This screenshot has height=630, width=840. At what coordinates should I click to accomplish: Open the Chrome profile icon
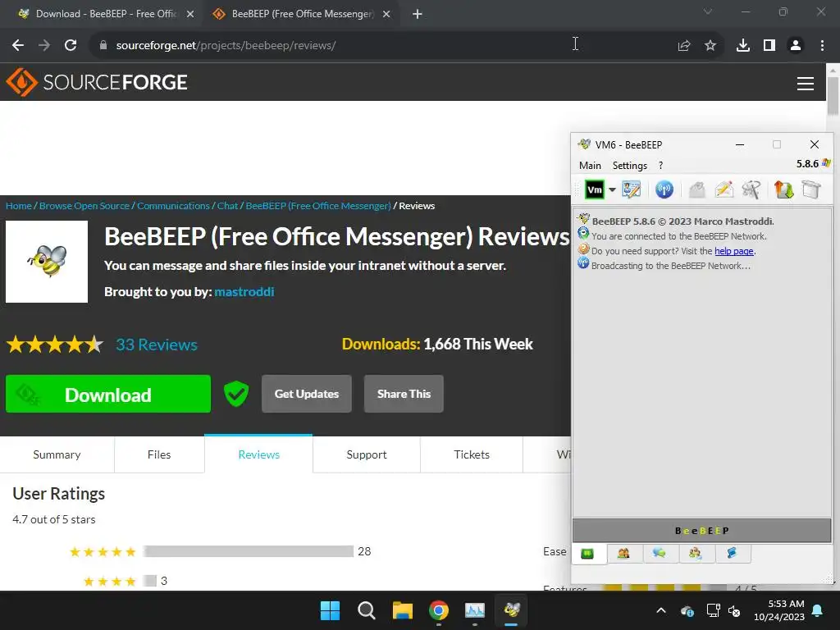(796, 46)
